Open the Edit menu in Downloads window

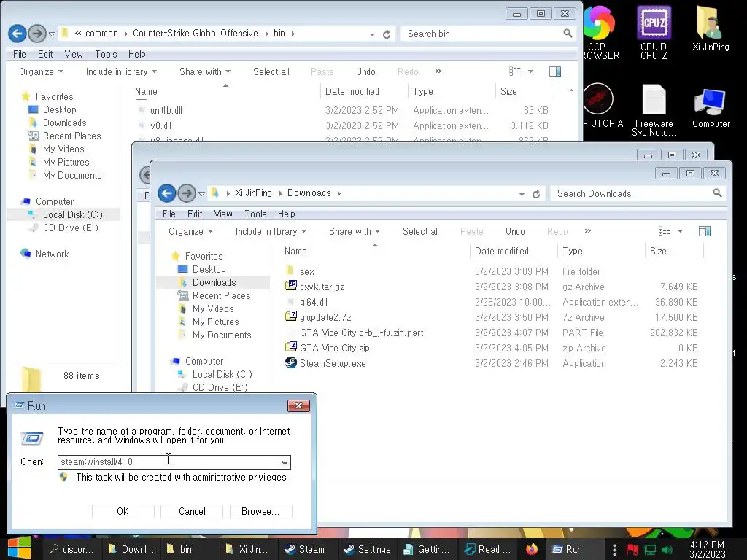(194, 214)
